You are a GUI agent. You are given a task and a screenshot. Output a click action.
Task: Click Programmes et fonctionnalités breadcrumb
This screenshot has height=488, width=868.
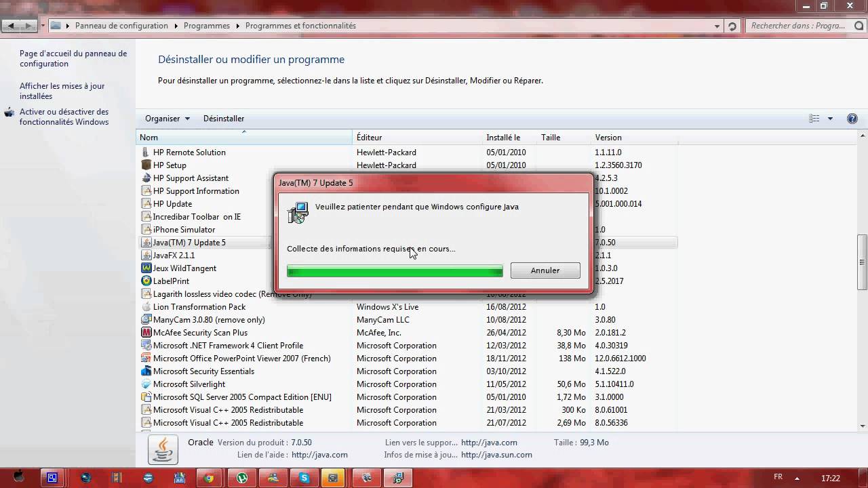[x=300, y=26]
